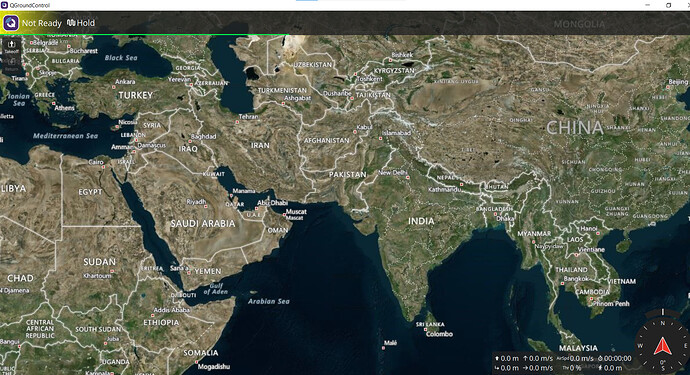Image resolution: width=690 pixels, height=375 pixels.
Task: Click the QGroundControl title bar app icon
Action: [4, 5]
